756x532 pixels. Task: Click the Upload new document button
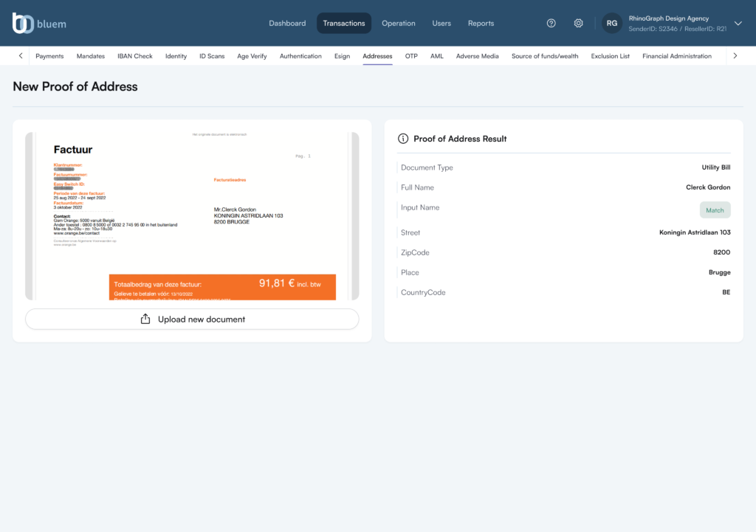(192, 319)
